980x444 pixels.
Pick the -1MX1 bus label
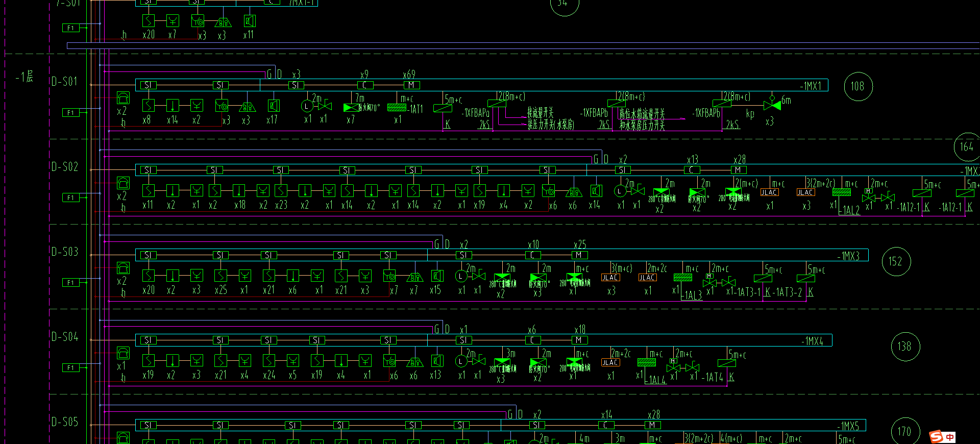pyautogui.click(x=811, y=86)
